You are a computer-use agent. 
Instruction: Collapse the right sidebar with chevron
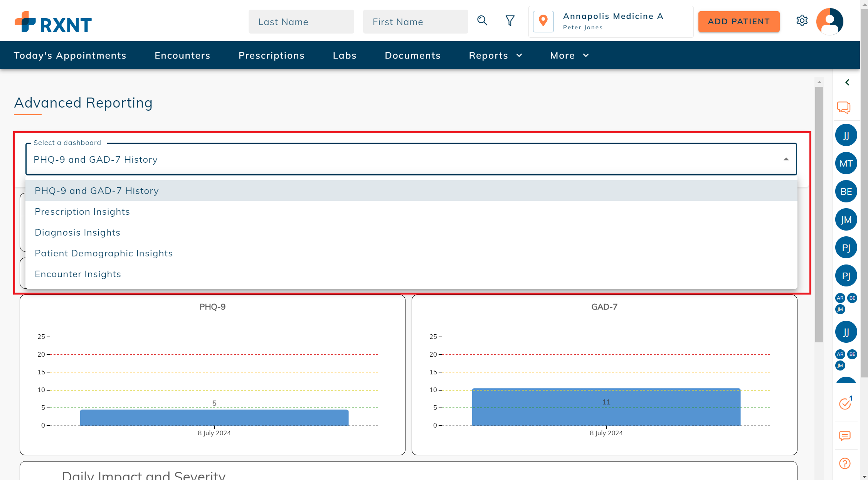[x=847, y=82]
